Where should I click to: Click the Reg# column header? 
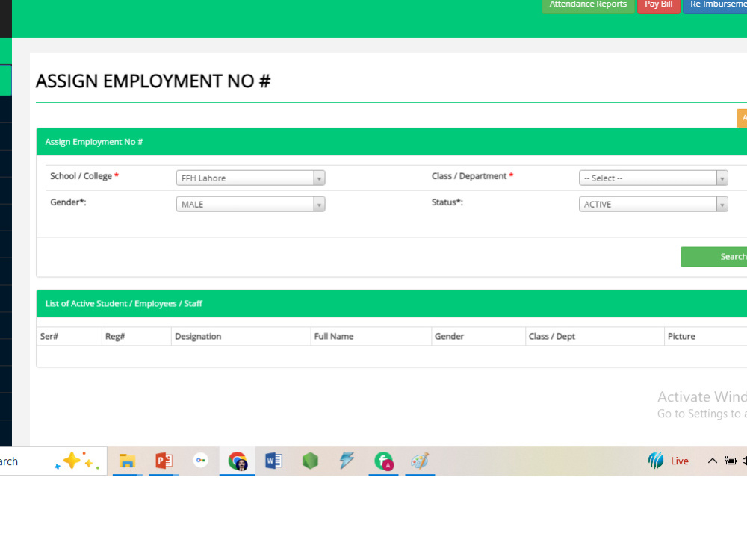point(136,336)
